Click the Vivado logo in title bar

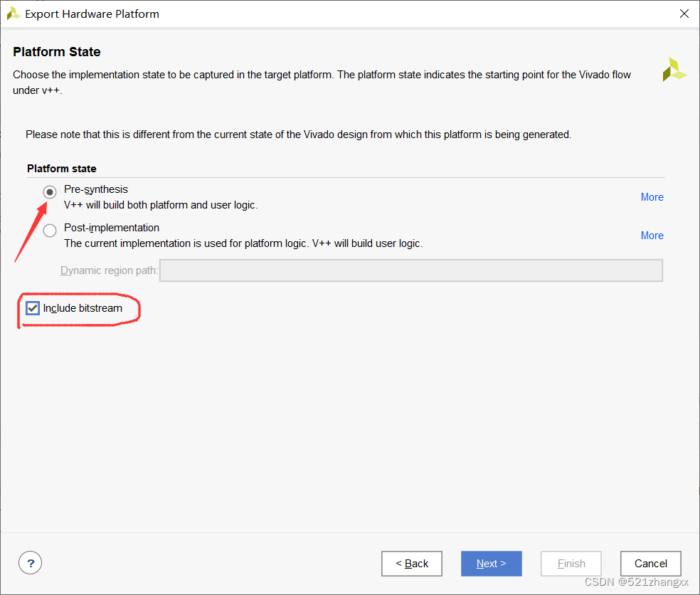tap(14, 14)
